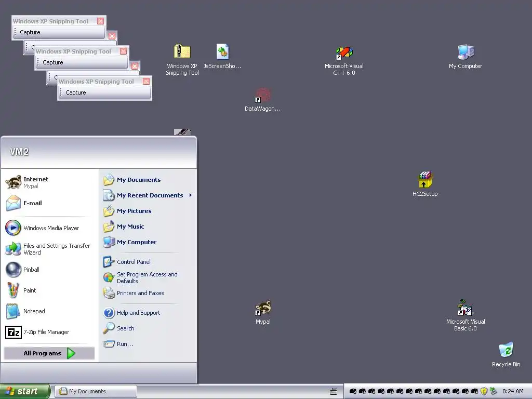Click Capture in the middle Snipping Tool window
Screen dimensions: 532x399
(x=52, y=62)
